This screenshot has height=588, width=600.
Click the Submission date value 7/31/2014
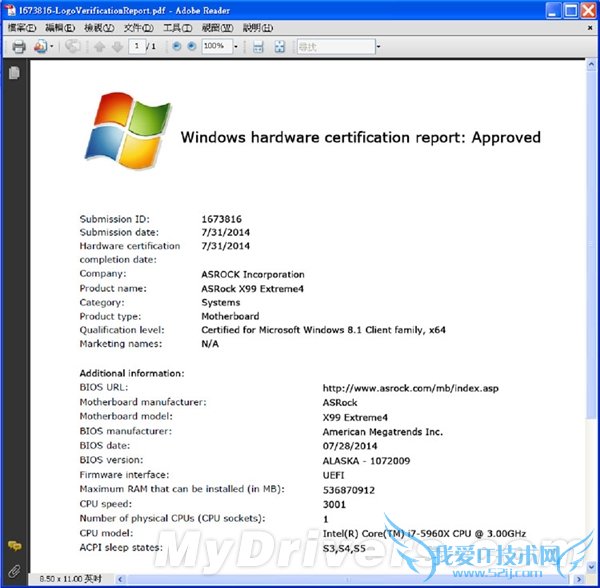click(x=225, y=232)
